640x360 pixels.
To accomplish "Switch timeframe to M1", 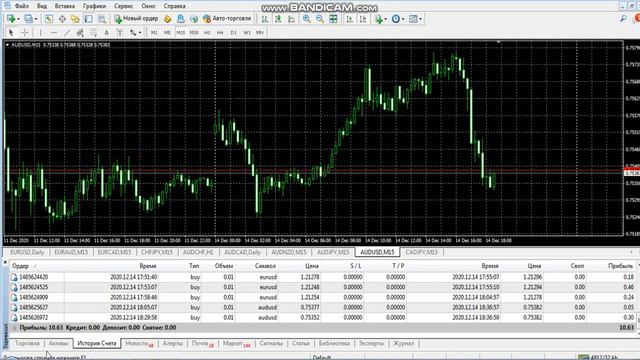I will click(154, 33).
